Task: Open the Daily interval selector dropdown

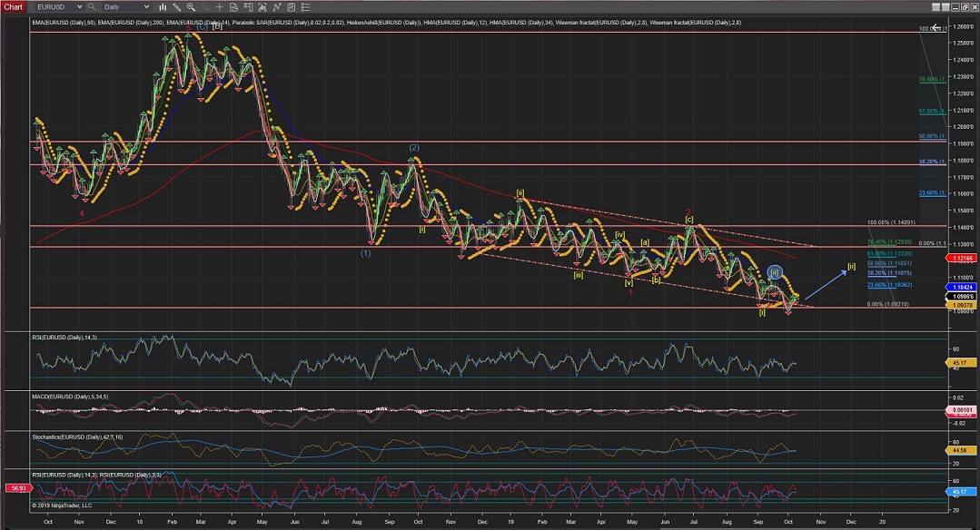Action: [x=126, y=7]
